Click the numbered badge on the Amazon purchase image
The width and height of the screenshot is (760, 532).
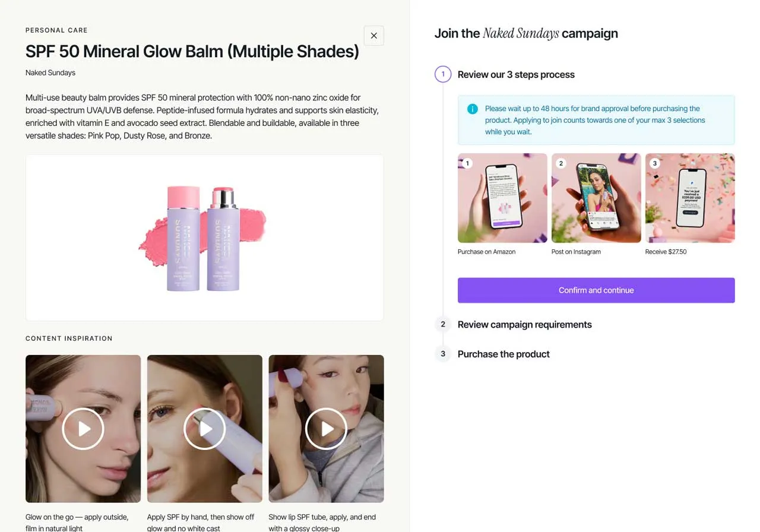pos(467,163)
